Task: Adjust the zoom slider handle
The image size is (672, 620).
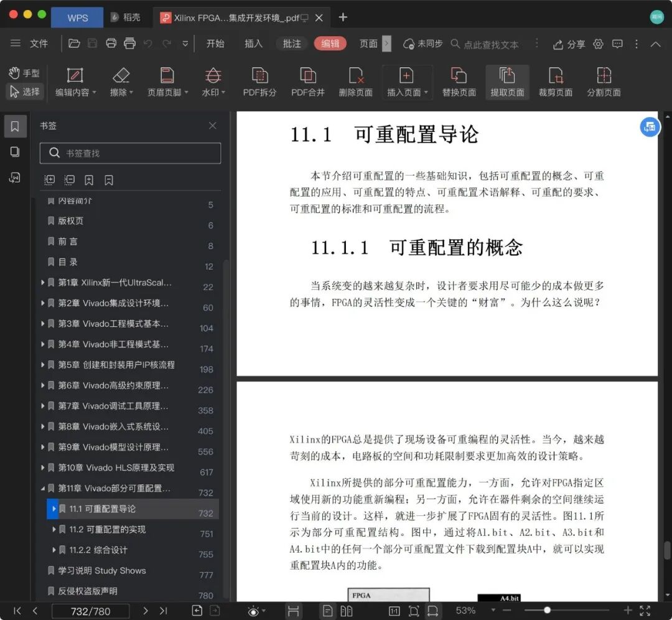Action: coord(548,610)
